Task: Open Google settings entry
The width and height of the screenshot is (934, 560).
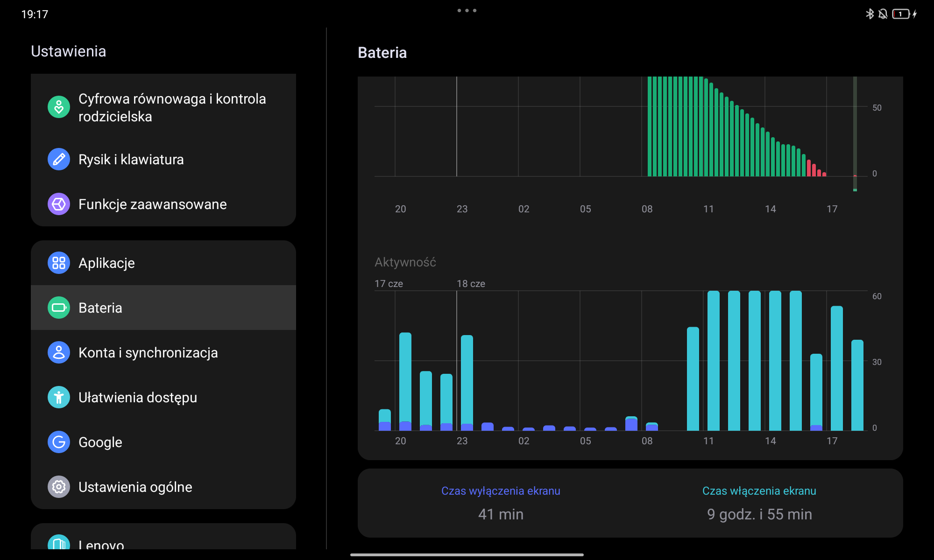Action: click(163, 442)
